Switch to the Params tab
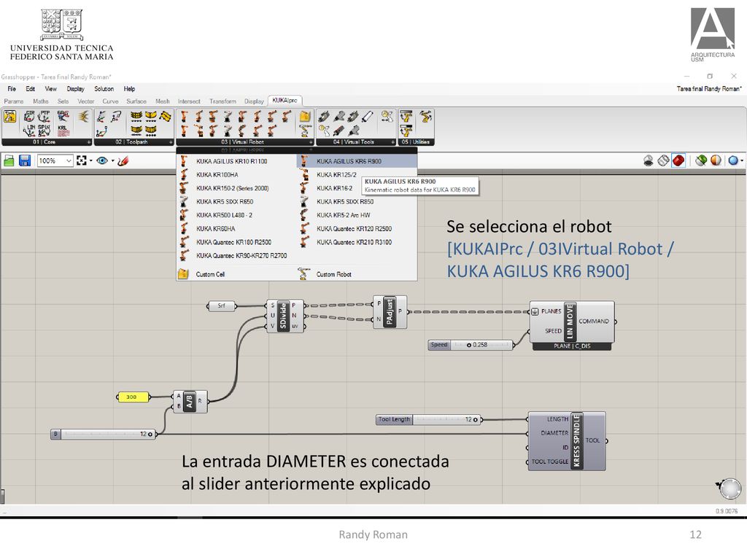This screenshot has width=747, height=560. pos(14,101)
